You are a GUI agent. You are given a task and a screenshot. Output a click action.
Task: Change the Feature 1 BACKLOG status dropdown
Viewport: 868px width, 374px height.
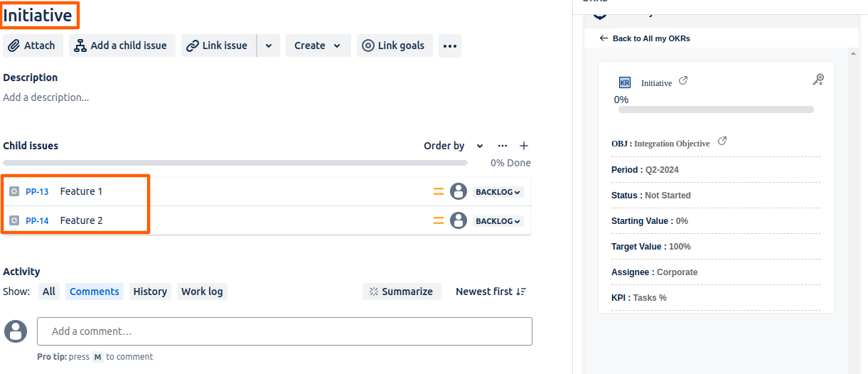pos(498,192)
